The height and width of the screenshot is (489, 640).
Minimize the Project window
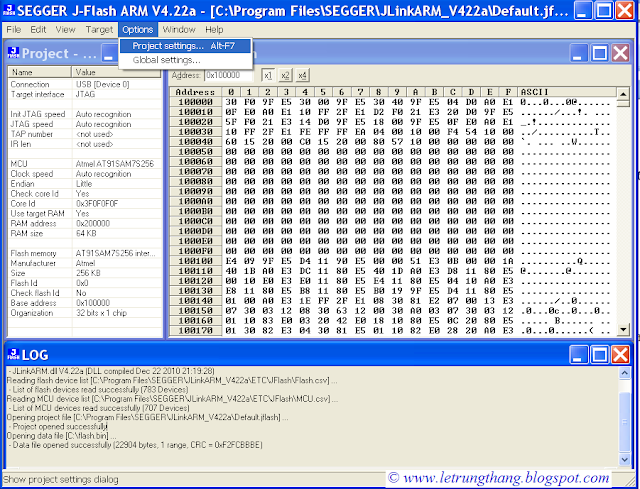(x=109, y=53)
